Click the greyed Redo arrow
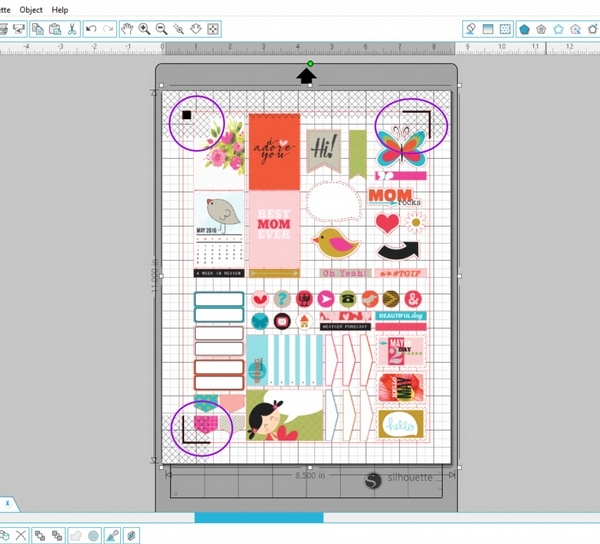 tap(108, 29)
